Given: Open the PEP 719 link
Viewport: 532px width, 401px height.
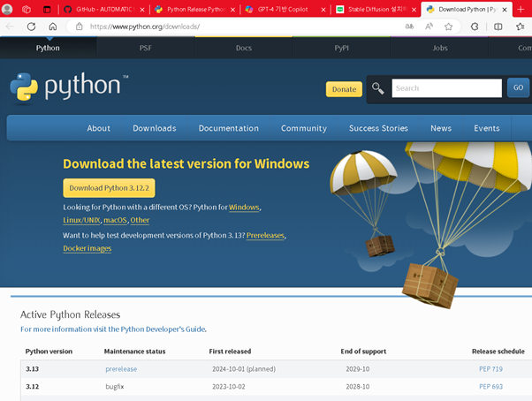Looking at the screenshot, I should coord(490,369).
